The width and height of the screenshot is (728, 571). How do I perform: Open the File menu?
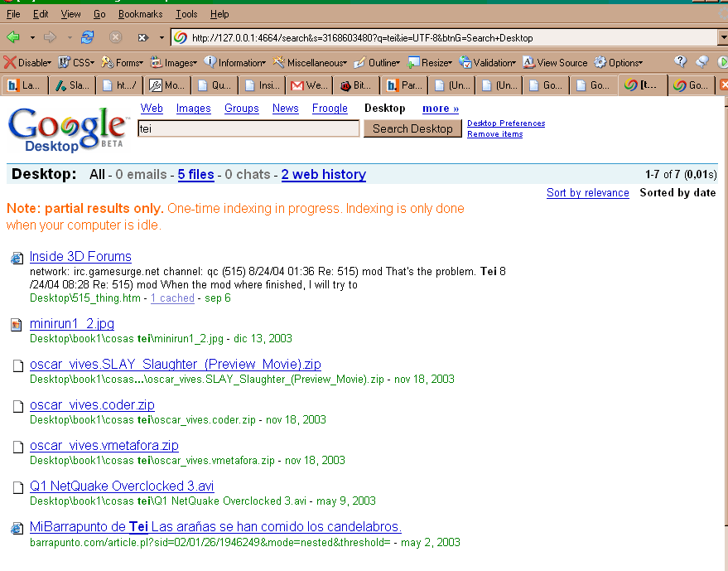tap(13, 14)
